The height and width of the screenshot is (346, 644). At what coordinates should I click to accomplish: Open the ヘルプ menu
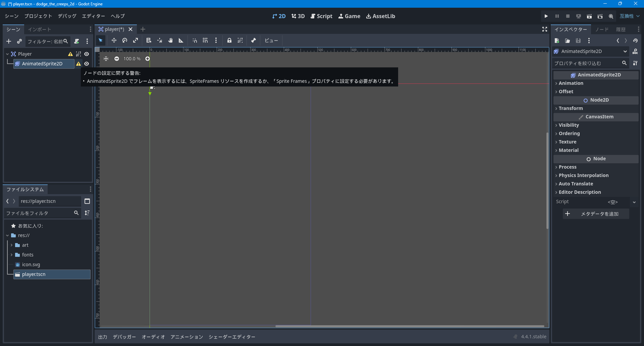coord(118,16)
